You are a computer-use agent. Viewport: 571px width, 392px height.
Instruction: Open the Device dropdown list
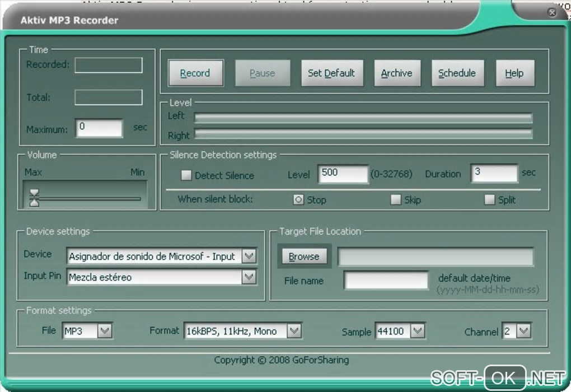tap(249, 256)
